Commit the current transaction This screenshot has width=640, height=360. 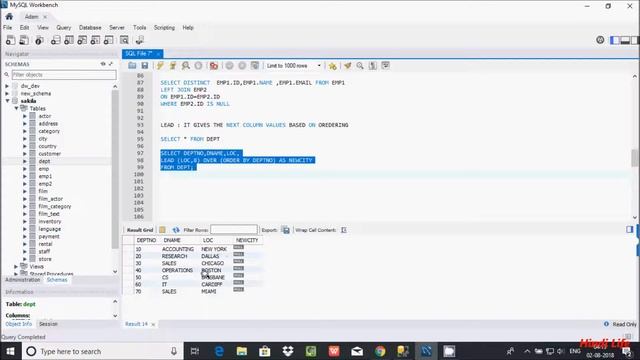[229, 66]
